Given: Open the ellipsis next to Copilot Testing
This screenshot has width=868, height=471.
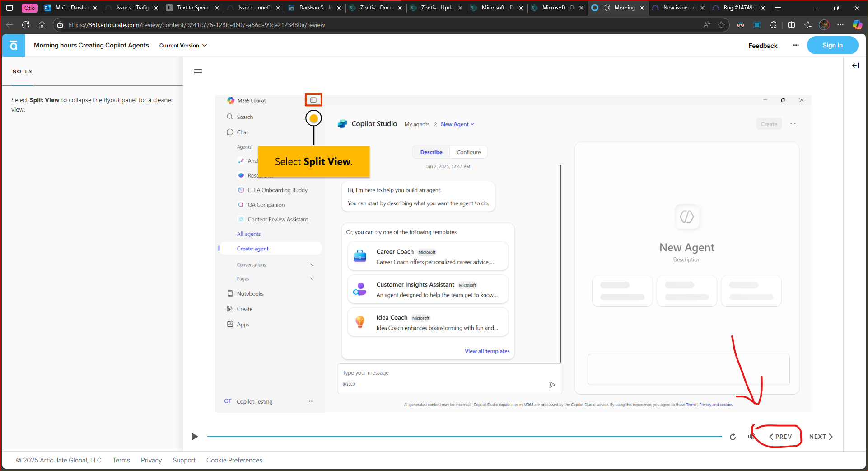Looking at the screenshot, I should (310, 401).
